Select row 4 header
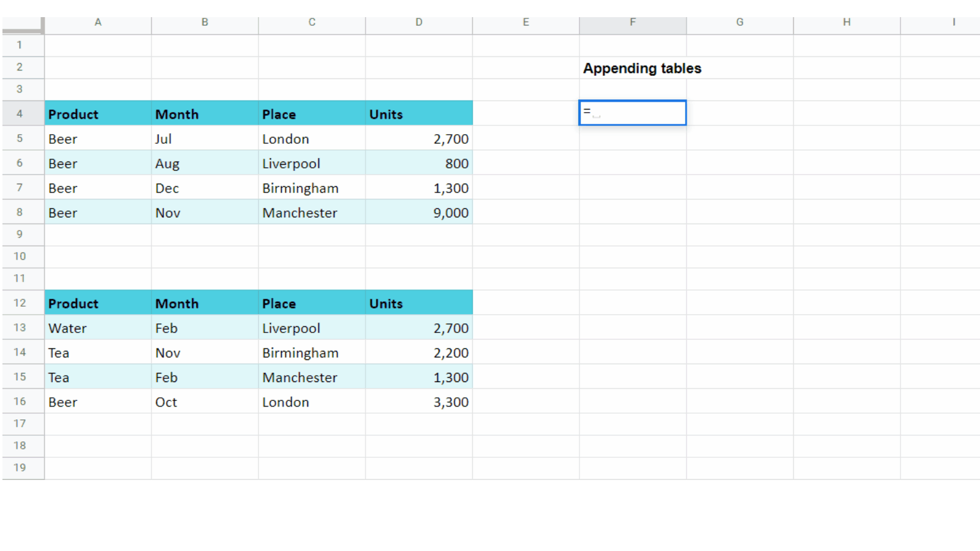Screen dimensions: 980x551 20,114
